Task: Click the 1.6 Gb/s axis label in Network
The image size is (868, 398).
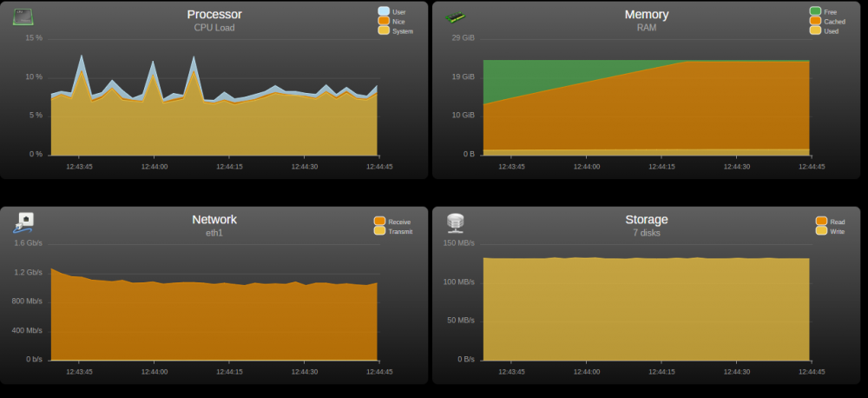Action: pos(29,243)
